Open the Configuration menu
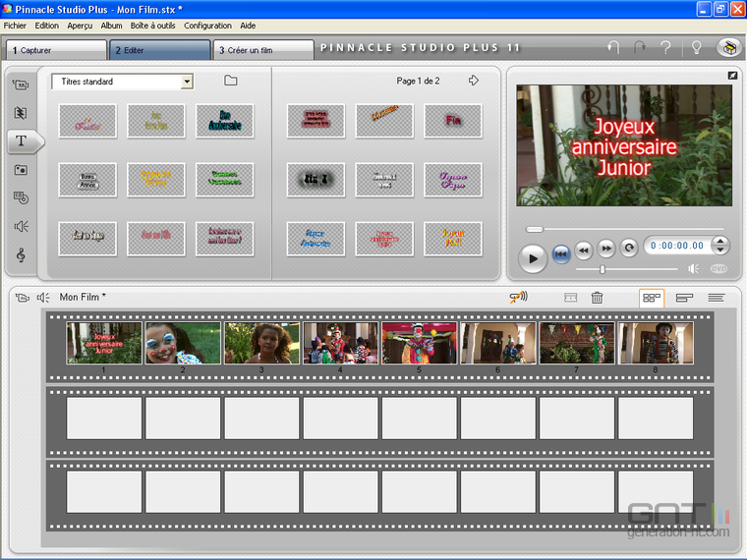 (207, 26)
